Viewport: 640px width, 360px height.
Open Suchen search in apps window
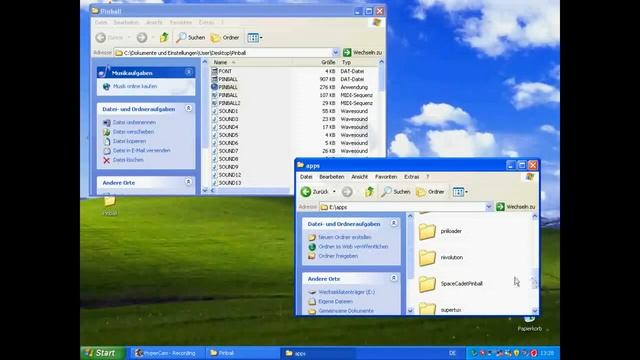[x=396, y=191]
